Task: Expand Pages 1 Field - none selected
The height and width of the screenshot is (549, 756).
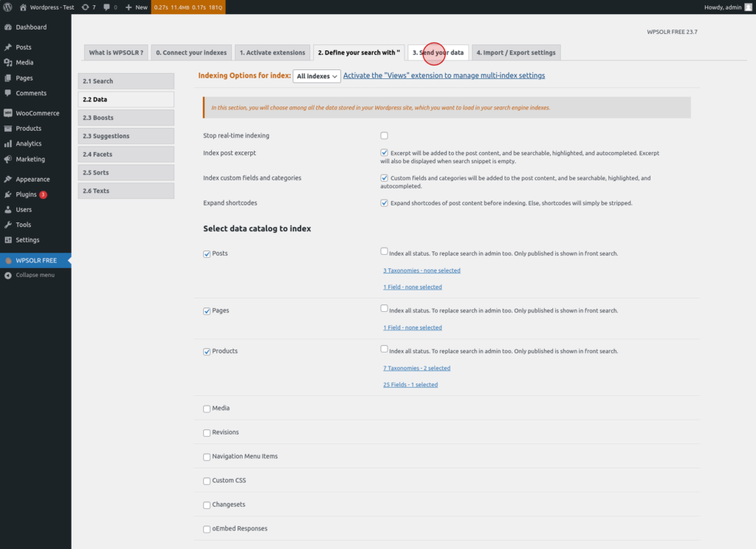Action: pos(413,327)
